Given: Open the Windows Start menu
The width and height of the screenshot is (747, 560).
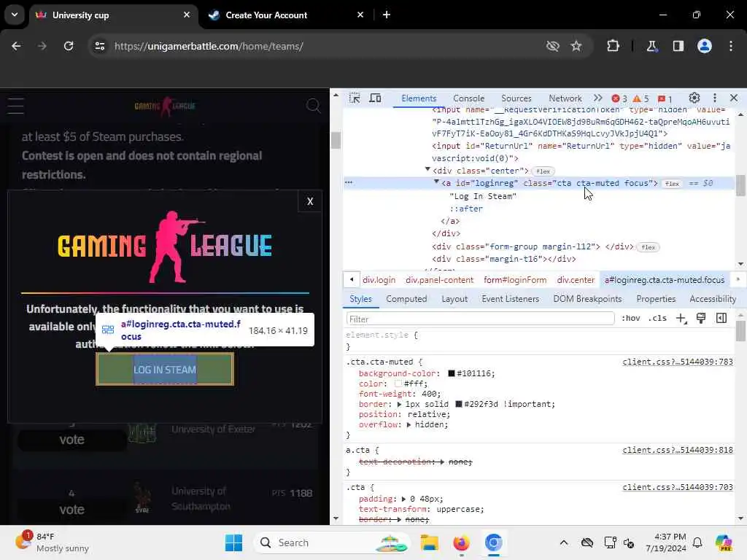Looking at the screenshot, I should pyautogui.click(x=233, y=542).
